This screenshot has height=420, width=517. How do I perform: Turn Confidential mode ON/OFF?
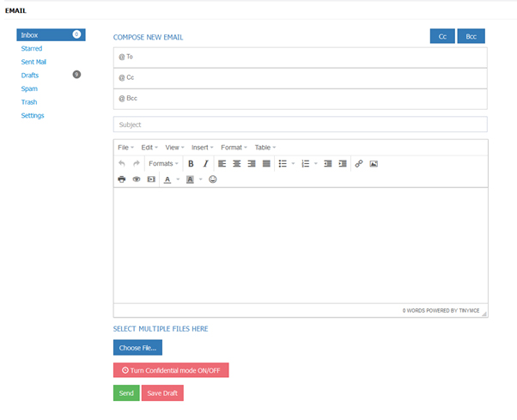click(x=171, y=370)
